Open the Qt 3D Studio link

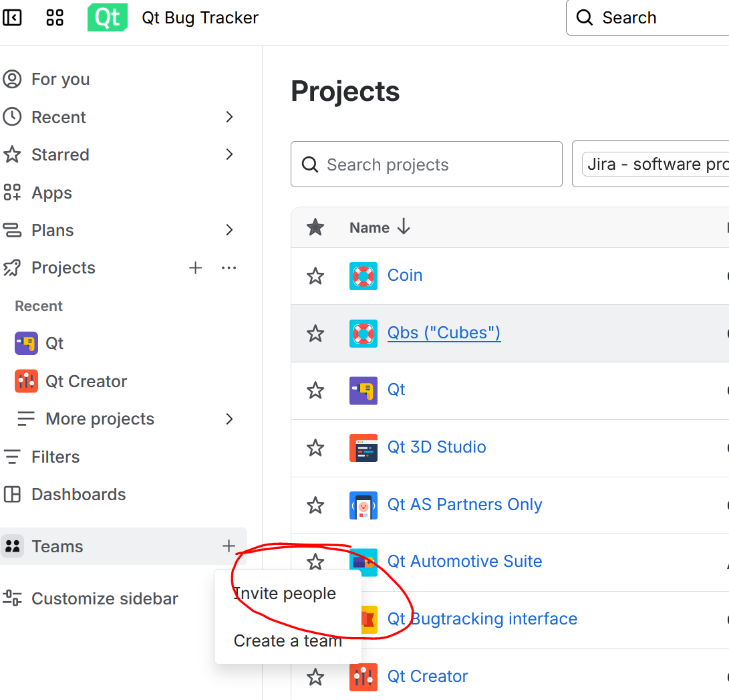437,447
